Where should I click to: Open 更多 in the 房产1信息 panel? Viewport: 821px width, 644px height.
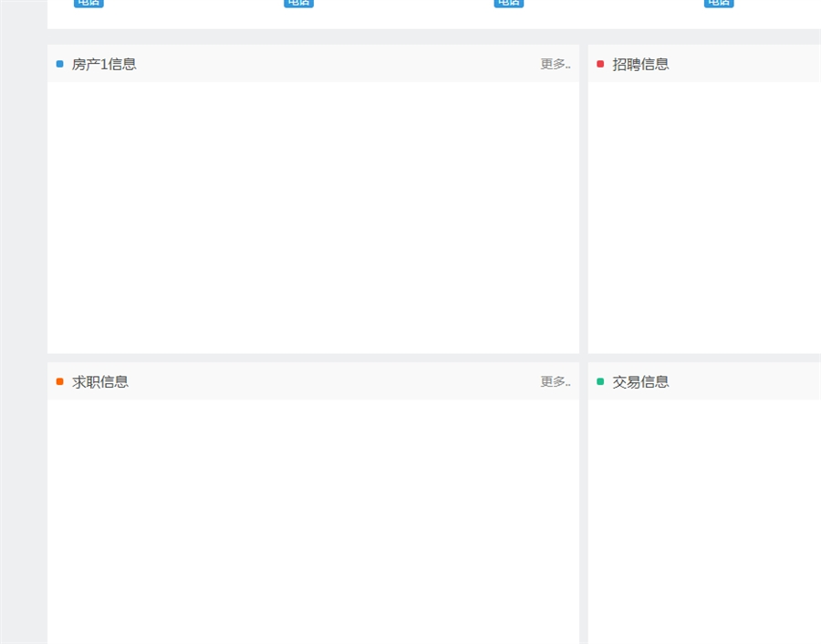[555, 64]
